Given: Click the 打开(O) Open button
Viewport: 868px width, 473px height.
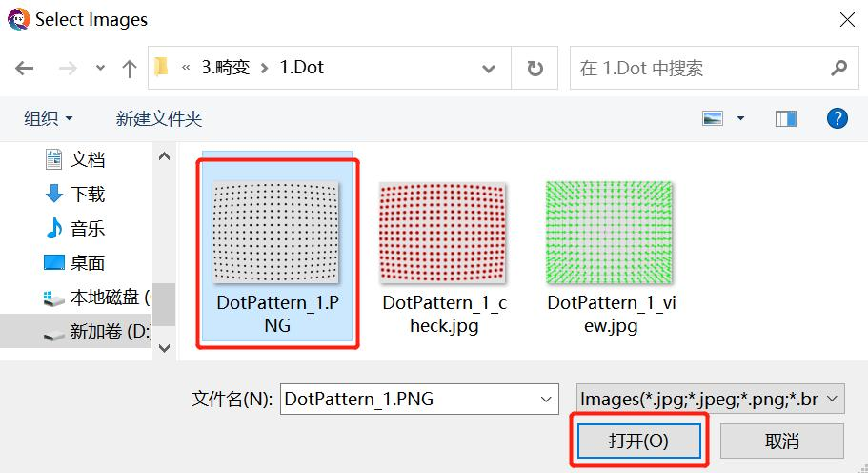Looking at the screenshot, I should coord(638,441).
